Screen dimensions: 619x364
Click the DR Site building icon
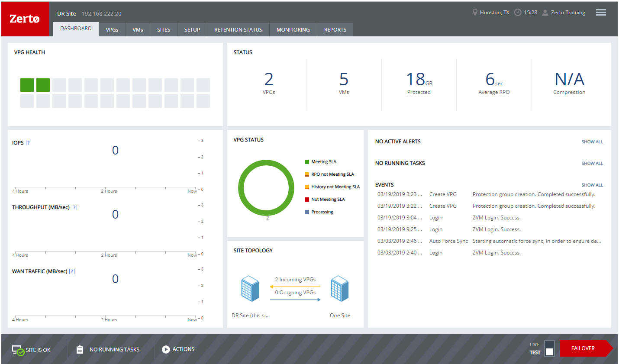[250, 289]
